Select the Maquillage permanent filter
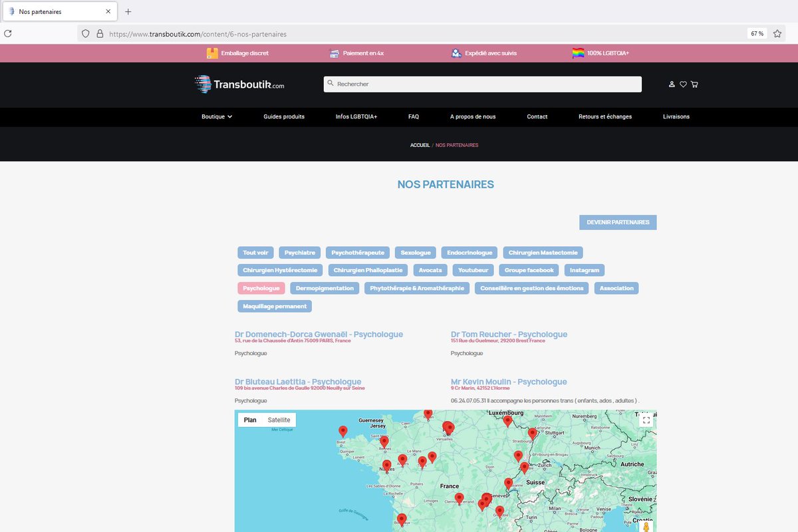Viewport: 798px width, 532px height. click(x=275, y=307)
